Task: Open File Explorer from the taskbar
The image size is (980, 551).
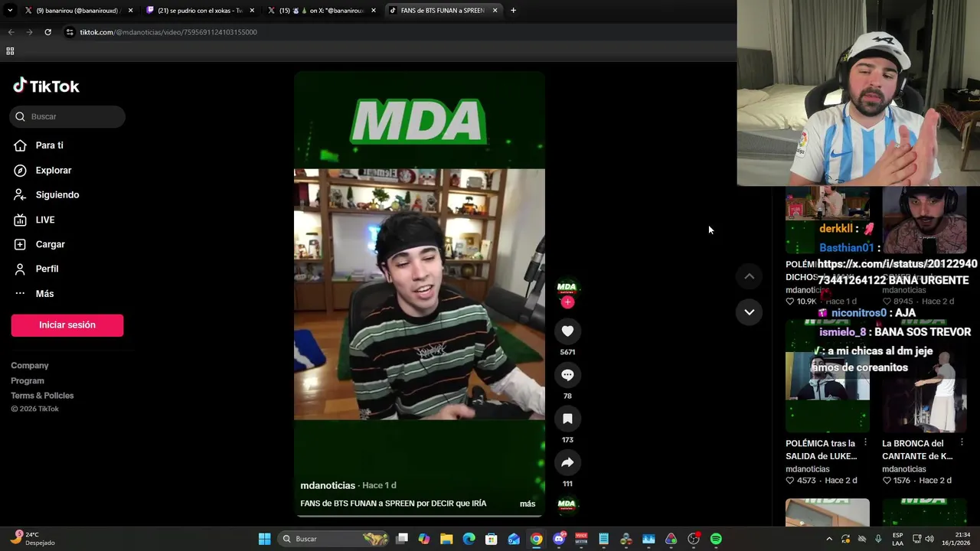Action: click(446, 539)
